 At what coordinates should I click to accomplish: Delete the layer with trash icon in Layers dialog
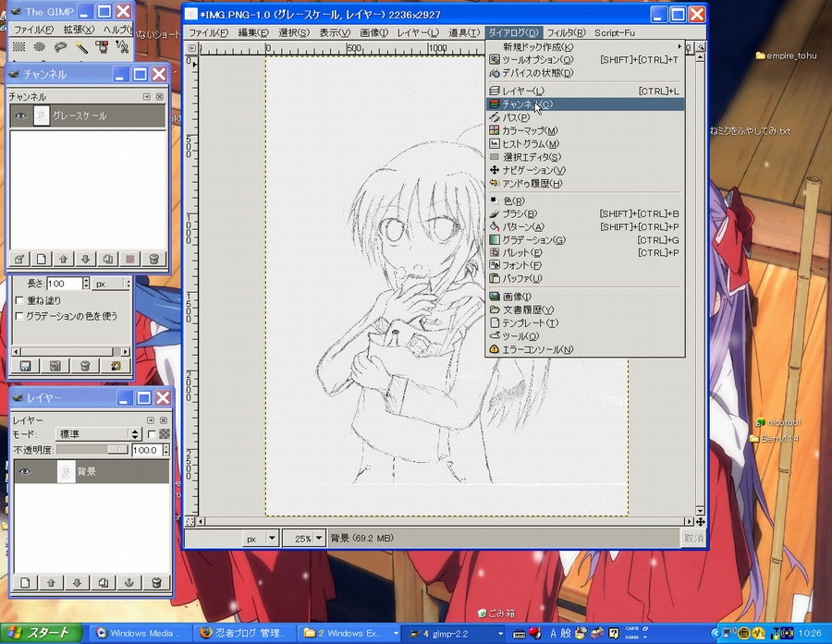click(156, 582)
